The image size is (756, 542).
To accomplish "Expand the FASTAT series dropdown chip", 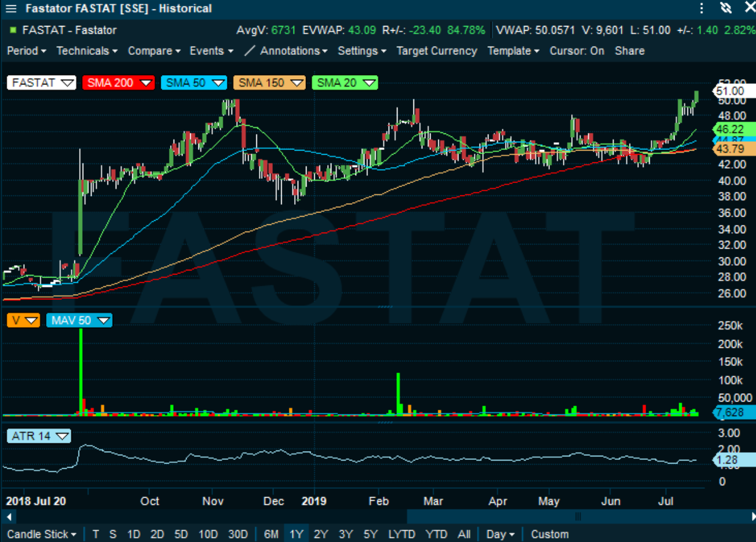I will click(42, 83).
